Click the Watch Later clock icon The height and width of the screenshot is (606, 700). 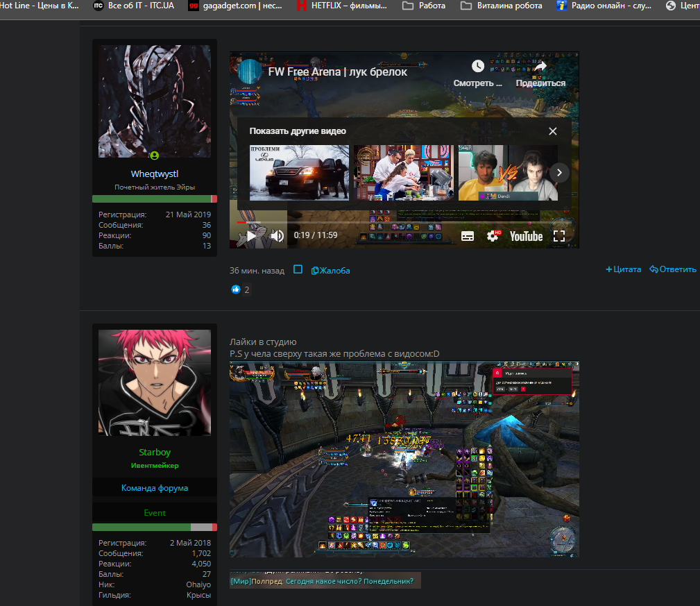(x=477, y=67)
